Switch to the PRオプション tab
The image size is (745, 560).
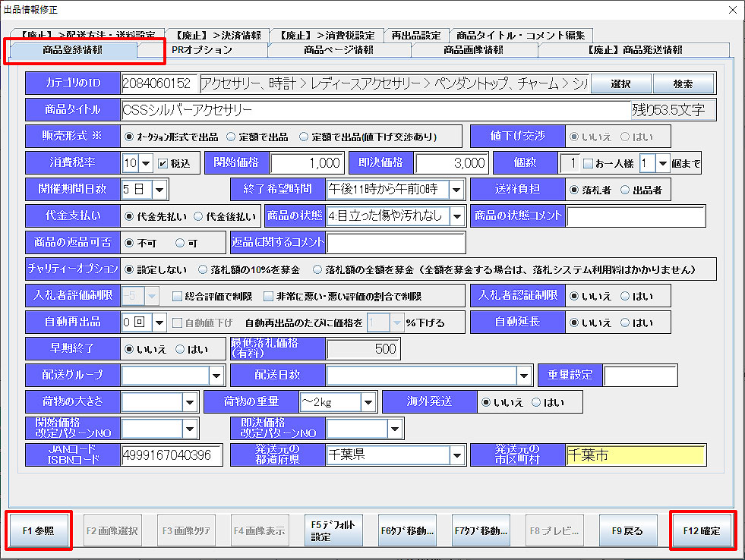click(x=202, y=50)
